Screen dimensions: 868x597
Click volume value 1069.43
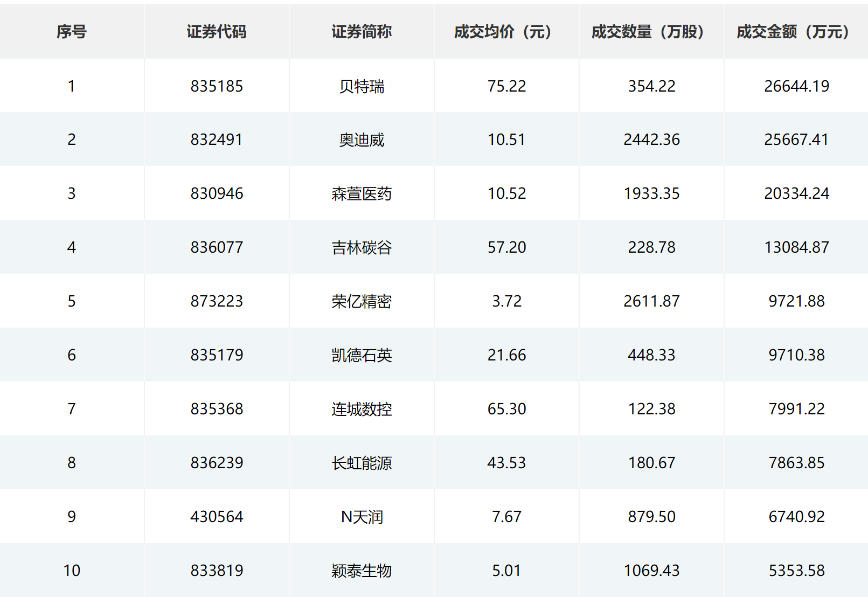[651, 571]
